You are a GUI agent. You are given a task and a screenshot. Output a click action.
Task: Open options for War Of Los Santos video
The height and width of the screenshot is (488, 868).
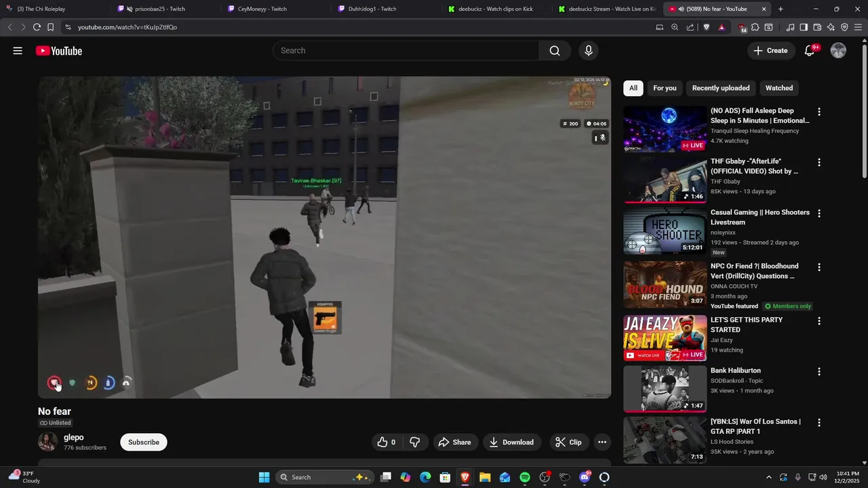(x=819, y=422)
